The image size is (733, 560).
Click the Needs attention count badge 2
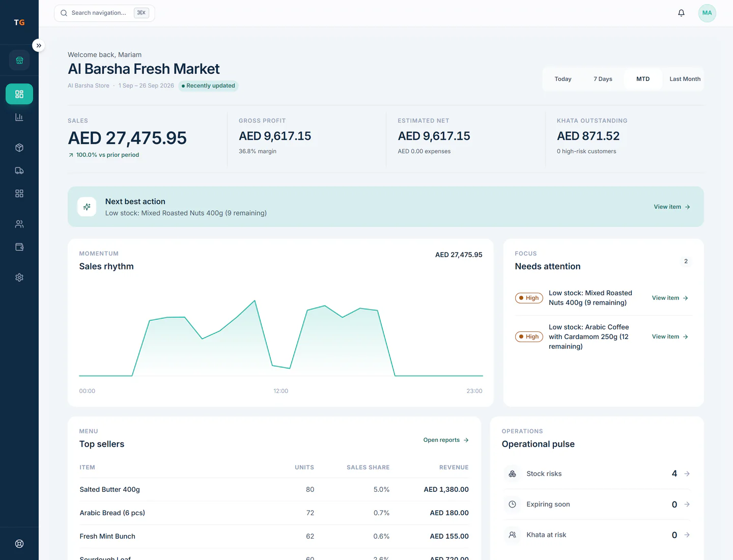(x=686, y=261)
